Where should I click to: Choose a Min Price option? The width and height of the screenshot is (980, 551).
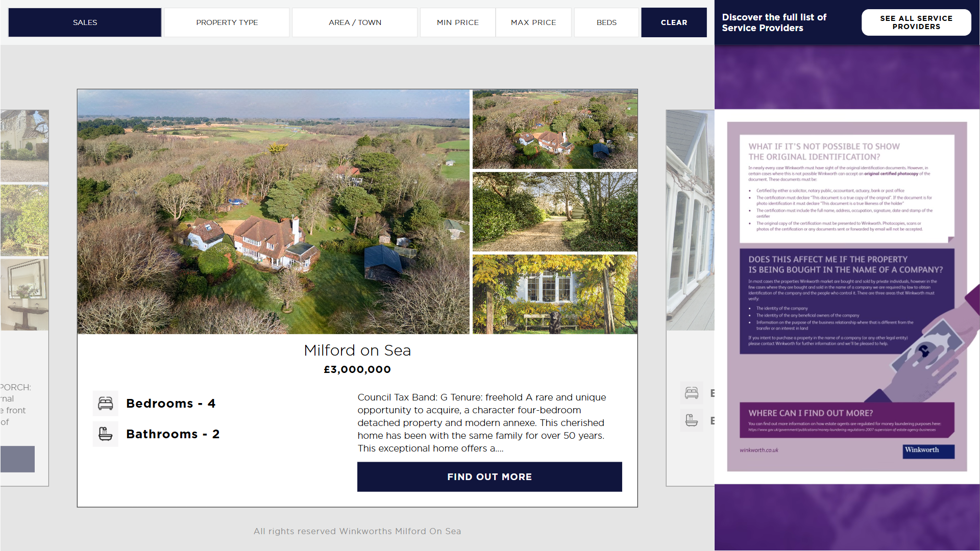(458, 22)
